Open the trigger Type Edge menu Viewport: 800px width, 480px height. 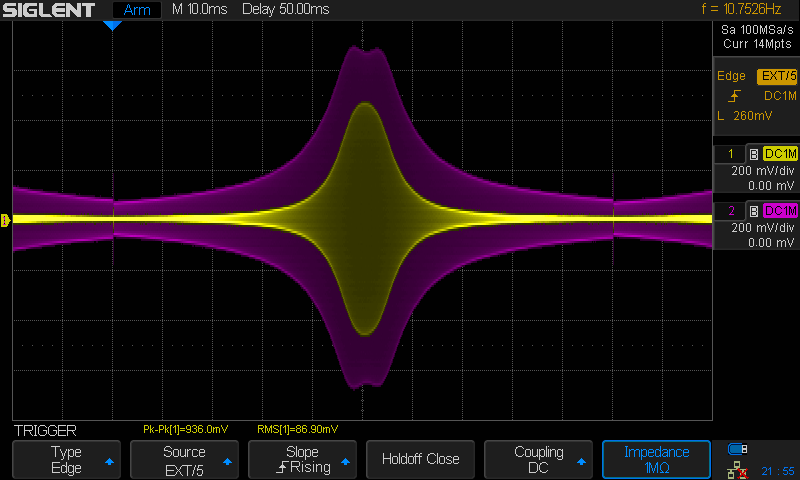click(67, 459)
